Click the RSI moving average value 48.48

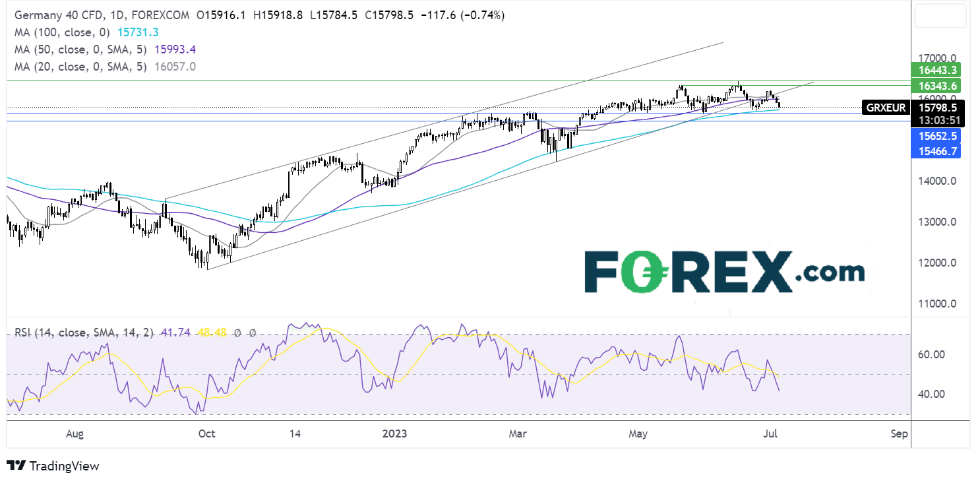212,333
